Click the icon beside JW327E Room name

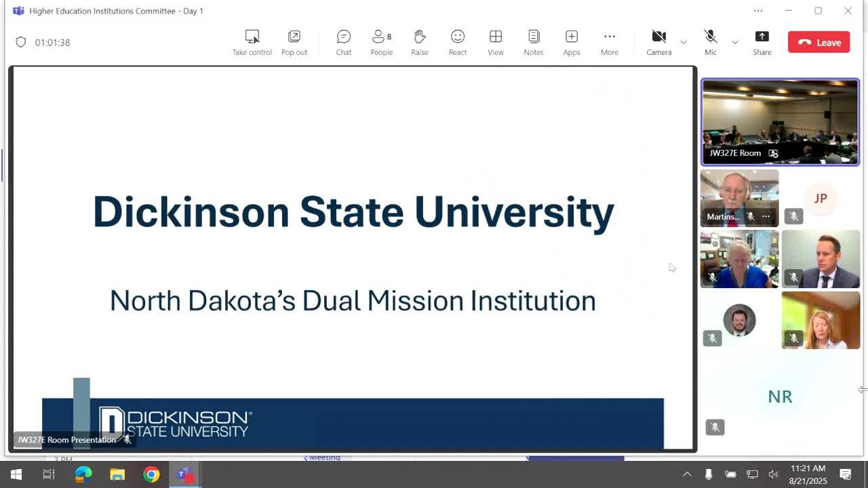[x=773, y=153]
